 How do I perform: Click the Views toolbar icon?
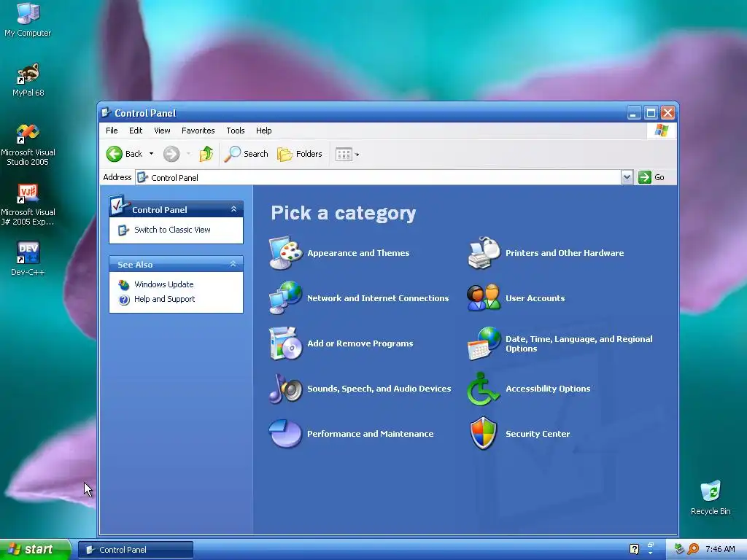(344, 154)
